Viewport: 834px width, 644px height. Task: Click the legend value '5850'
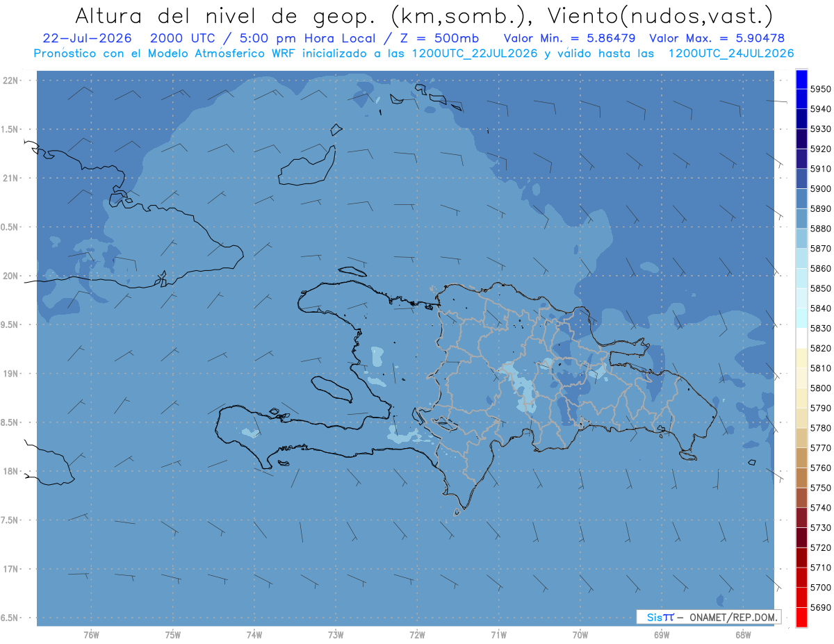(x=821, y=288)
